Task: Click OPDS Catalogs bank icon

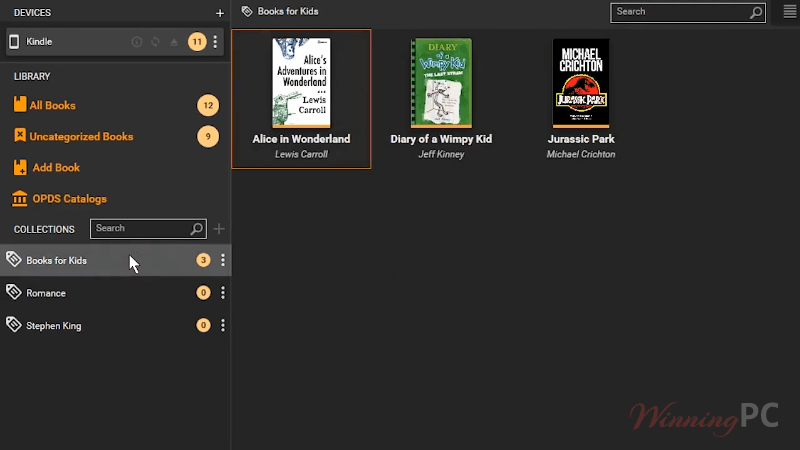Action: click(20, 198)
